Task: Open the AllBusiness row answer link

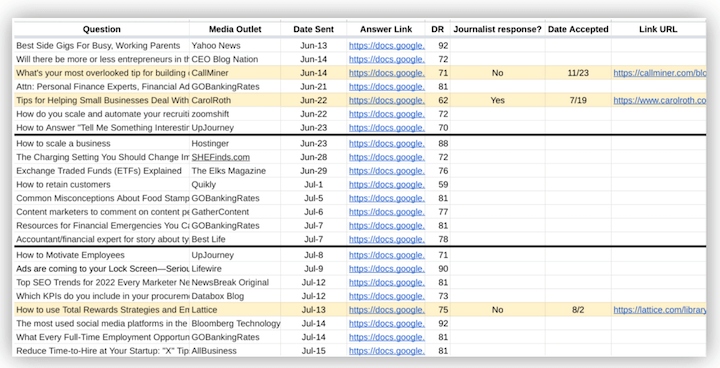Action: 387,351
